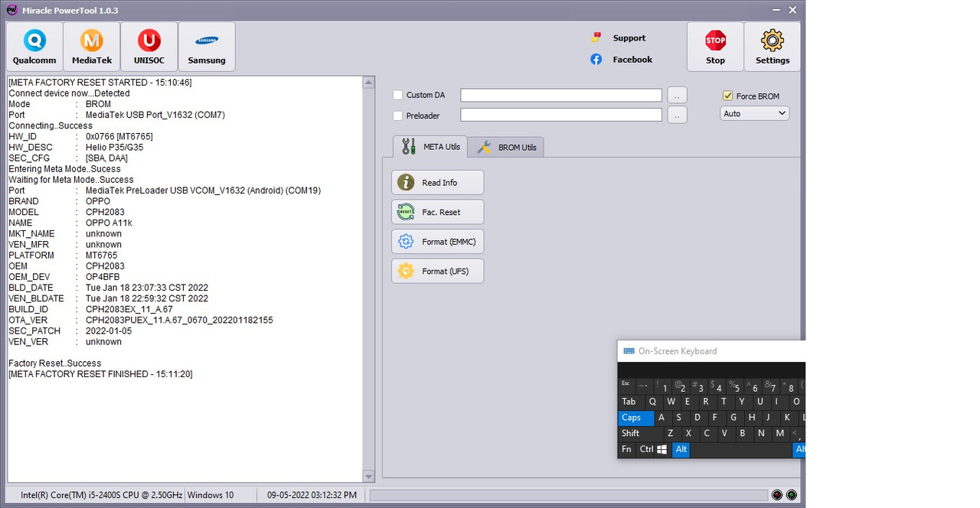Uncheck the Force BROM checkbox
The image size is (980, 508).
(x=727, y=96)
